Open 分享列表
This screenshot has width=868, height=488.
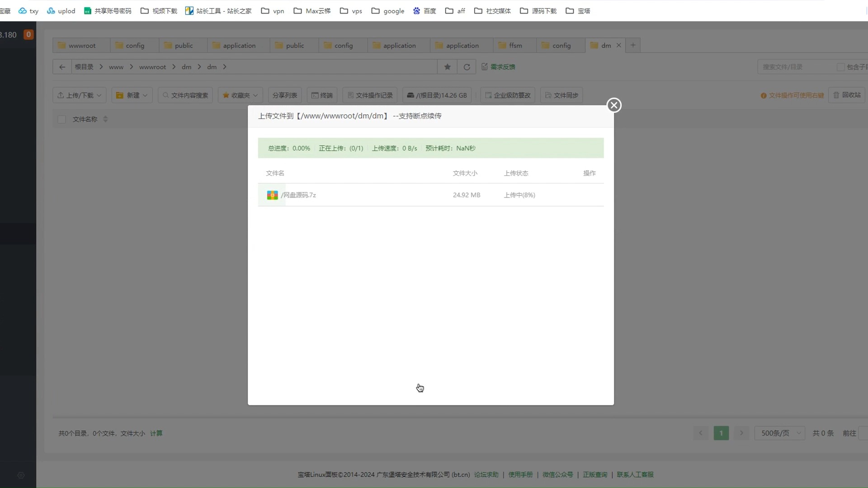coord(285,95)
